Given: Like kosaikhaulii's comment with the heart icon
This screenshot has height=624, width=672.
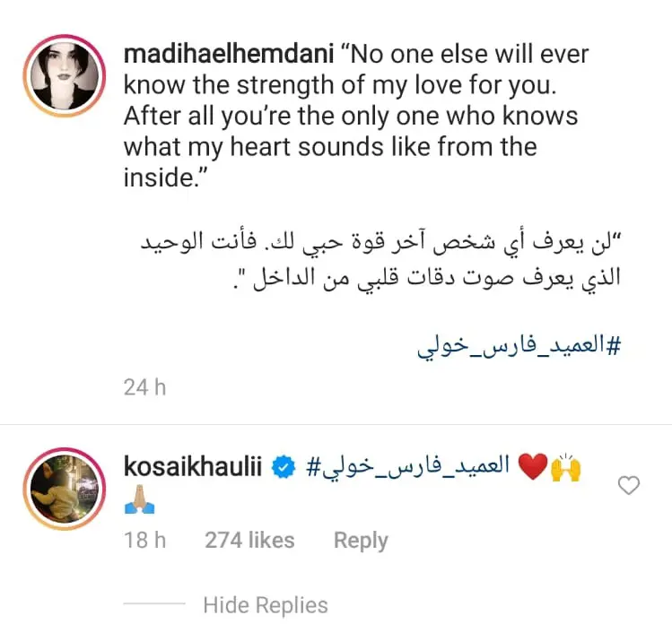Looking at the screenshot, I should (628, 485).
